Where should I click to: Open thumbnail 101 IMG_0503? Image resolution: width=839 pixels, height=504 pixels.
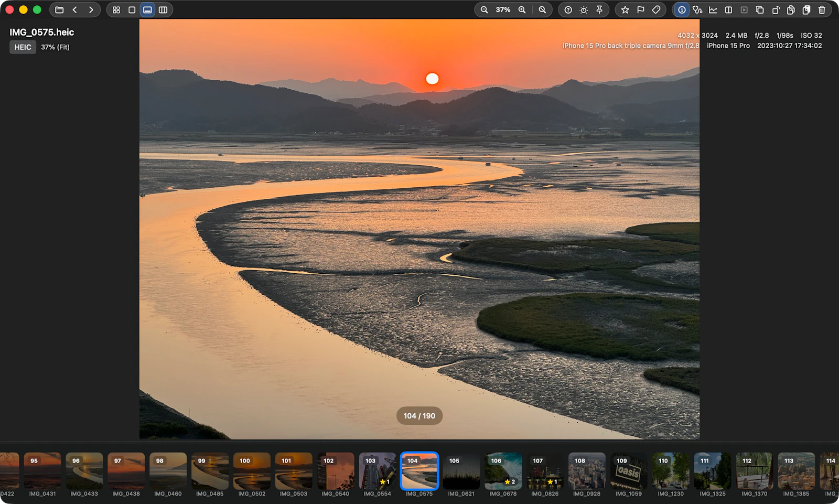click(294, 471)
